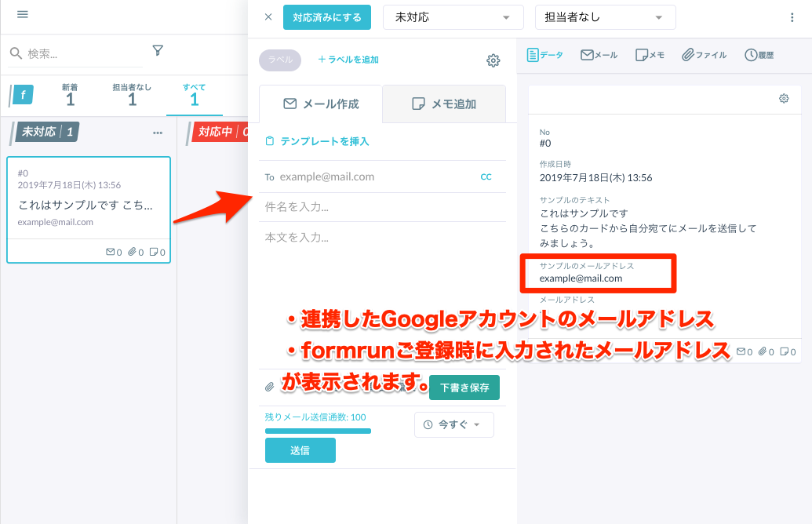
Task: Open the 未対応 column options menu
Action: tap(158, 133)
